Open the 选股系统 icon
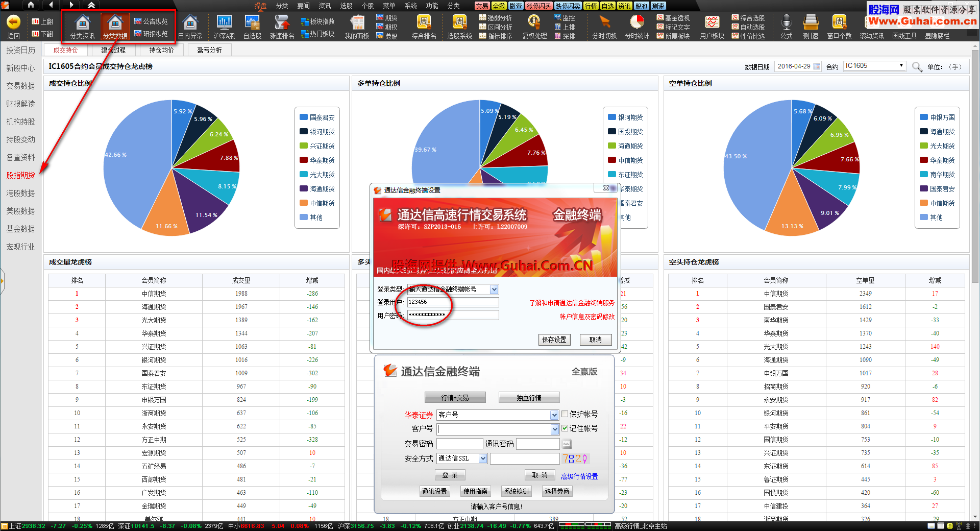This screenshot has width=980, height=531. click(x=459, y=22)
